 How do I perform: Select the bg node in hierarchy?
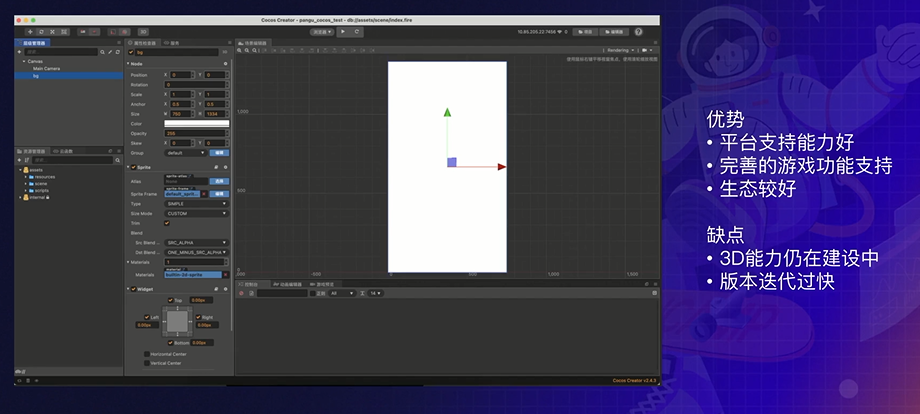tap(69, 76)
